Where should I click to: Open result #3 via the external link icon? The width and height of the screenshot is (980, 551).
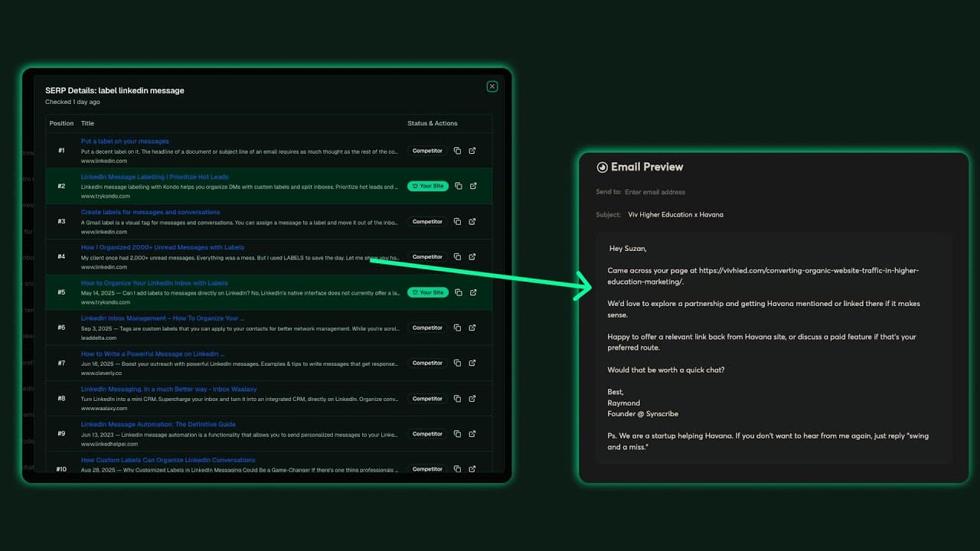pos(472,221)
